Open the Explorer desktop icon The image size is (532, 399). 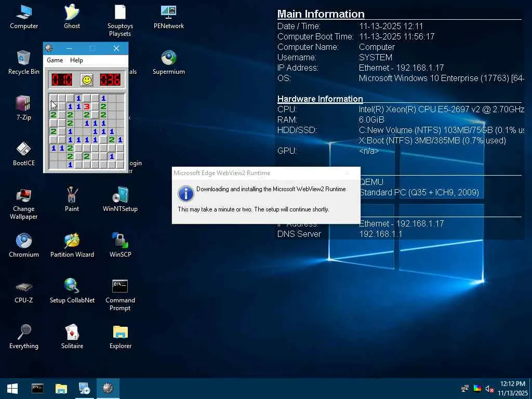coord(120,337)
